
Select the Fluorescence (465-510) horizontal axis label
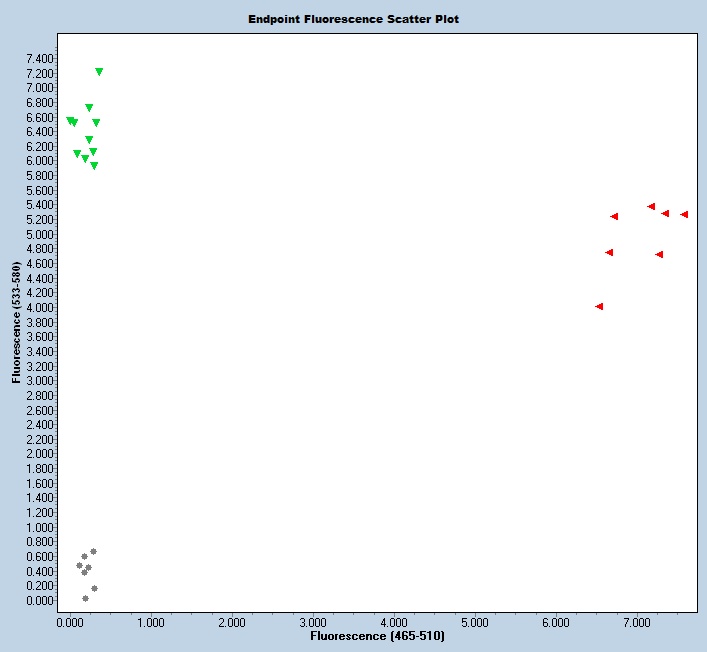point(377,636)
